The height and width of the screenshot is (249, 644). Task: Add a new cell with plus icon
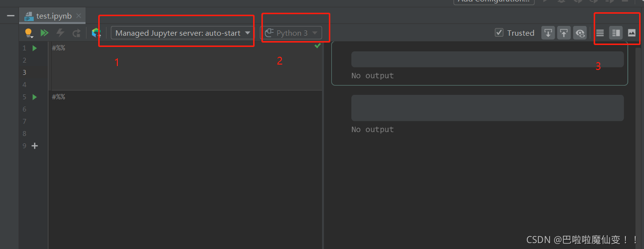[x=35, y=146]
